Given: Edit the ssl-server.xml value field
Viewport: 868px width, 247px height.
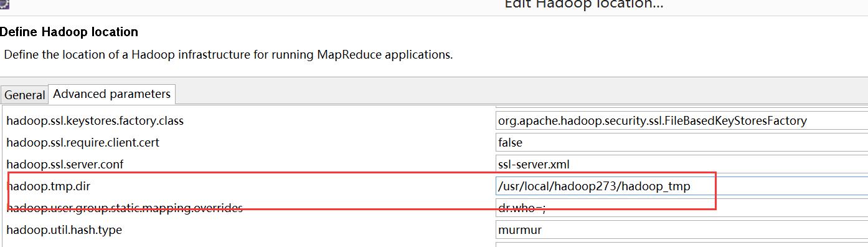Looking at the screenshot, I should click(x=682, y=165).
